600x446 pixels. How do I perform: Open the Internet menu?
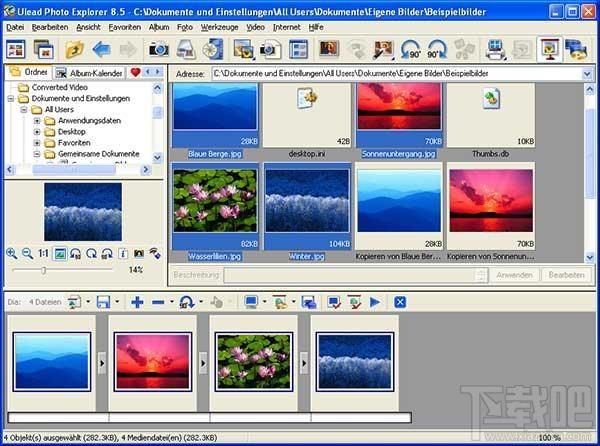pos(287,27)
